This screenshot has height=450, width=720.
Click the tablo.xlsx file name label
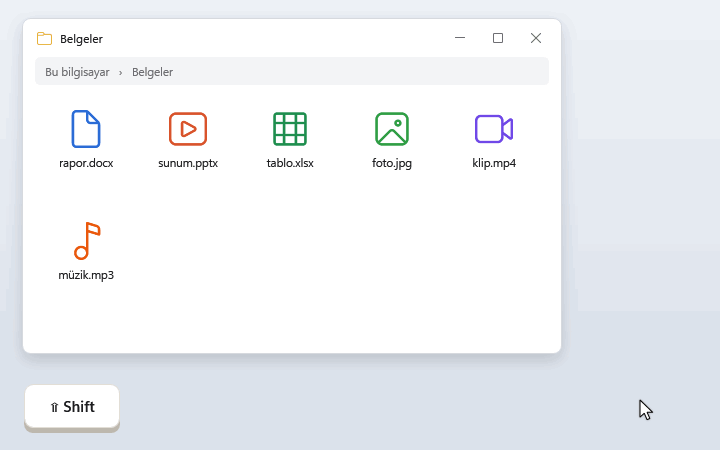click(290, 163)
